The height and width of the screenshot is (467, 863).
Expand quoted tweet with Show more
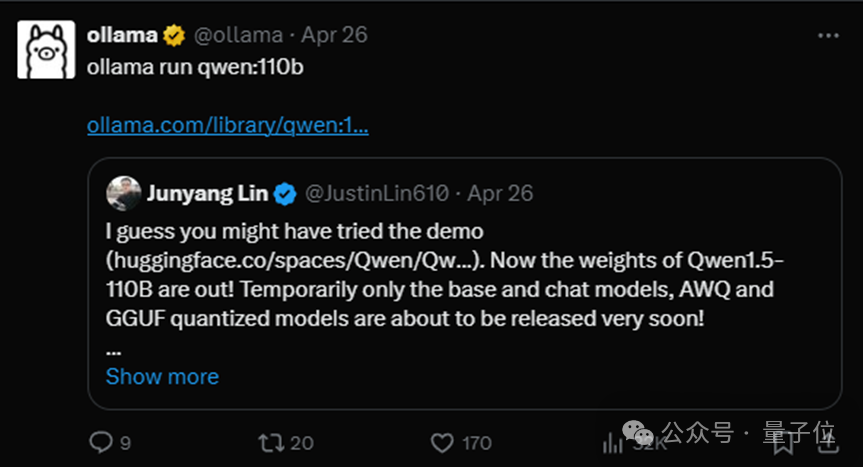coord(162,377)
